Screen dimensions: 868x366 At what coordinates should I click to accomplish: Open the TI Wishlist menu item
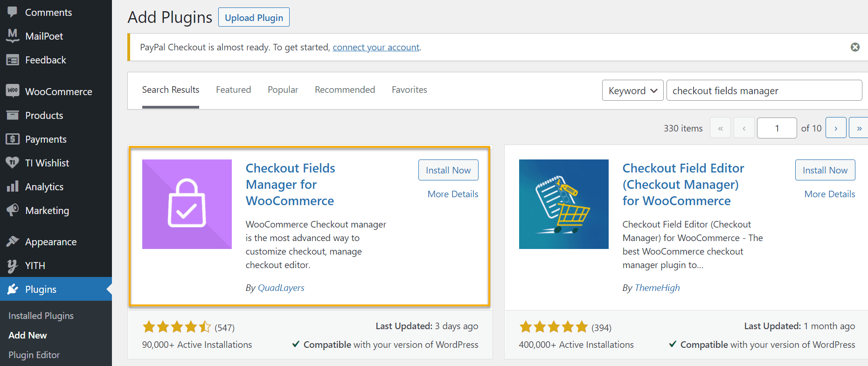coord(56,163)
